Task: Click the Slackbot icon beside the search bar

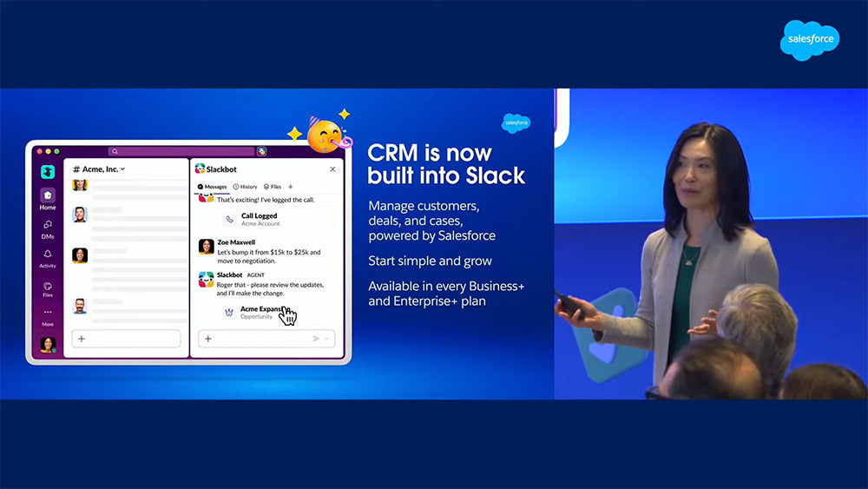Action: [261, 151]
